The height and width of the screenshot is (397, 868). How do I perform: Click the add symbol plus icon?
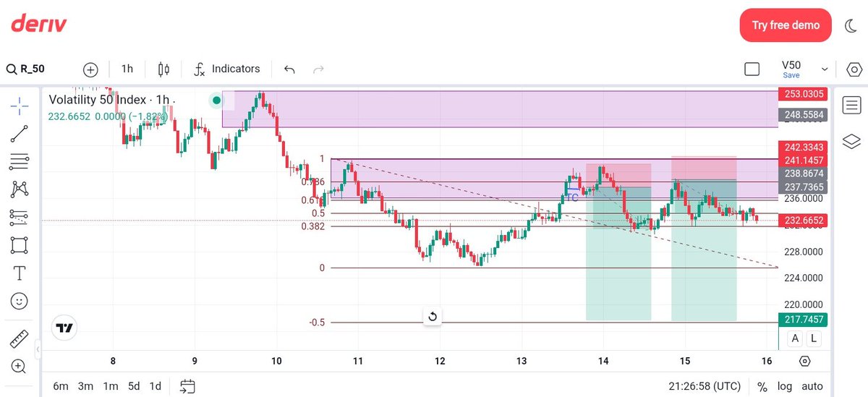pos(90,69)
